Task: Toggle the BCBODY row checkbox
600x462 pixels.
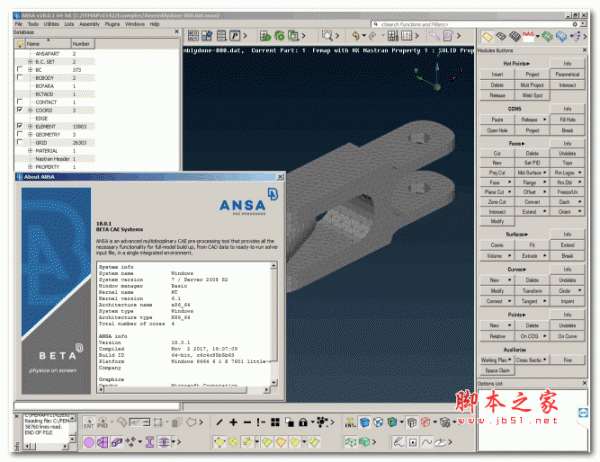Action: click(x=20, y=77)
